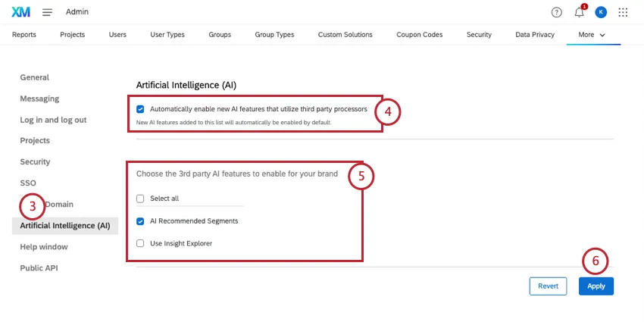Open the user account avatar
This screenshot has height=322, width=644.
click(x=601, y=12)
